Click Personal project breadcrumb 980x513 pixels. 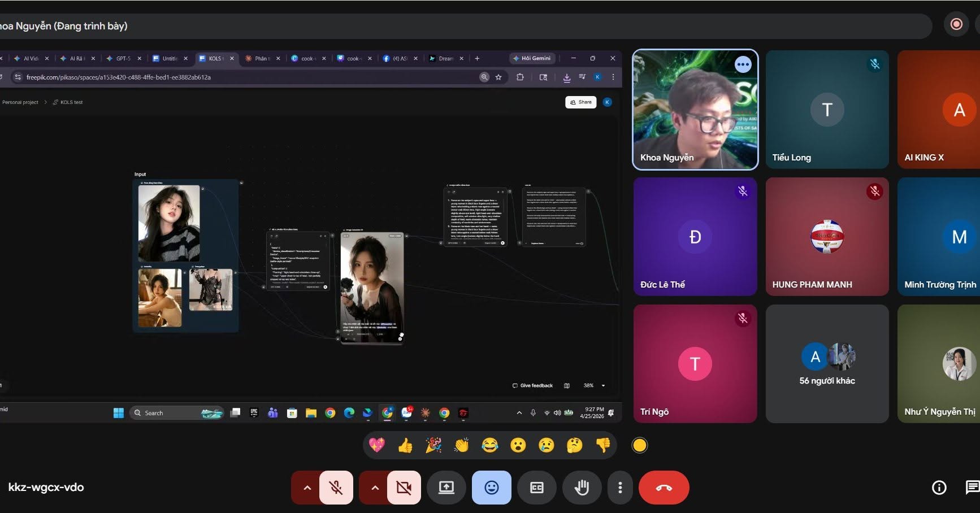(x=20, y=102)
